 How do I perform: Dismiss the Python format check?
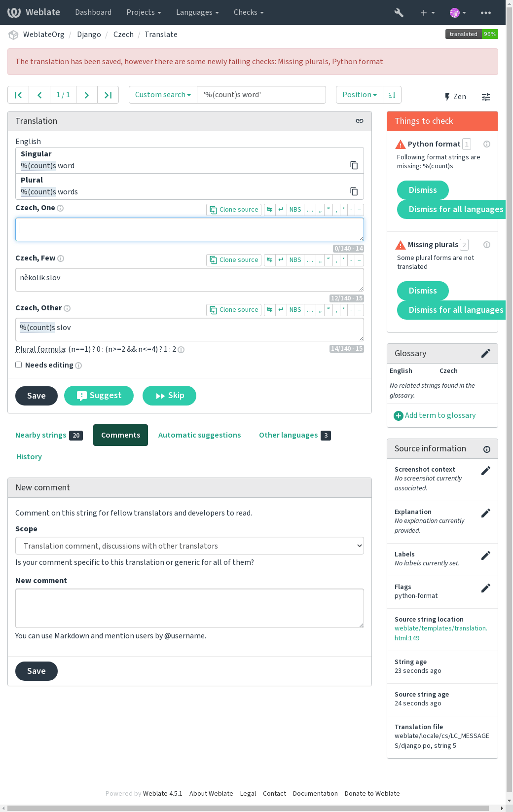pos(423,190)
